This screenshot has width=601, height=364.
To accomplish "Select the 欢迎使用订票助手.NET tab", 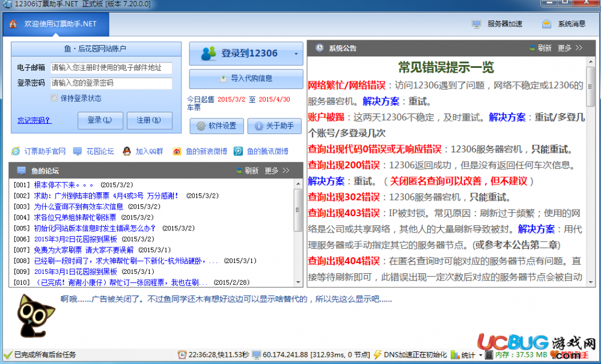I will tap(56, 24).
